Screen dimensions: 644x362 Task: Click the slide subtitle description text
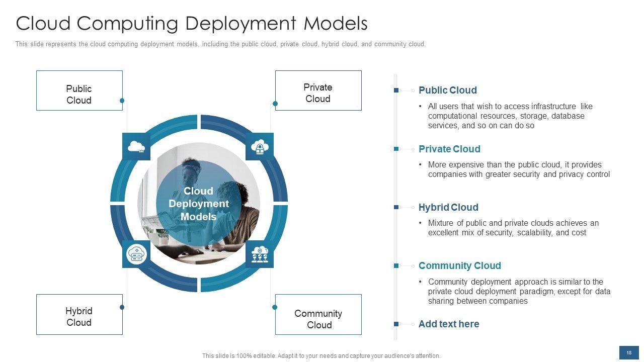point(220,44)
